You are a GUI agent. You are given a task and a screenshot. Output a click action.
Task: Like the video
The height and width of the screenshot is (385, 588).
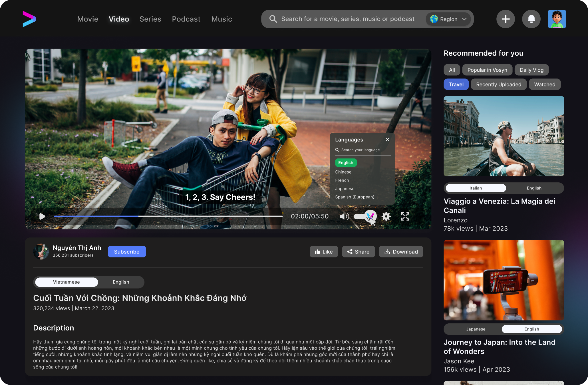pos(324,252)
